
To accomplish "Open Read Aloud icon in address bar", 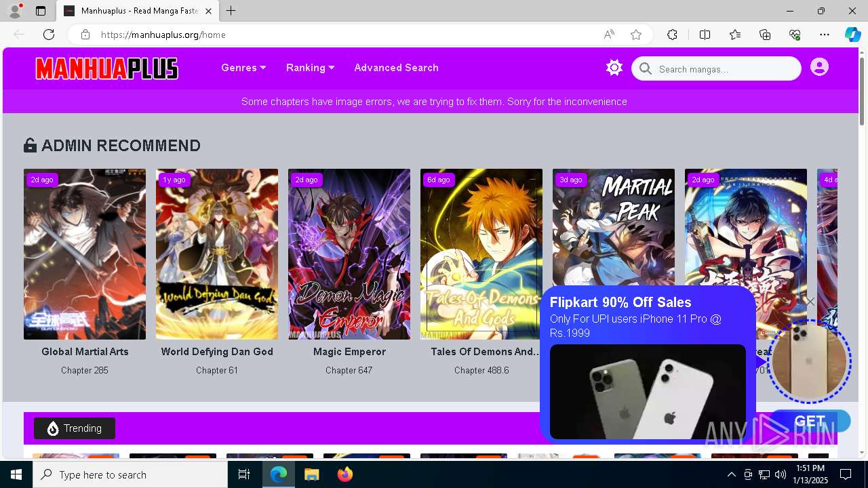I will click(609, 35).
